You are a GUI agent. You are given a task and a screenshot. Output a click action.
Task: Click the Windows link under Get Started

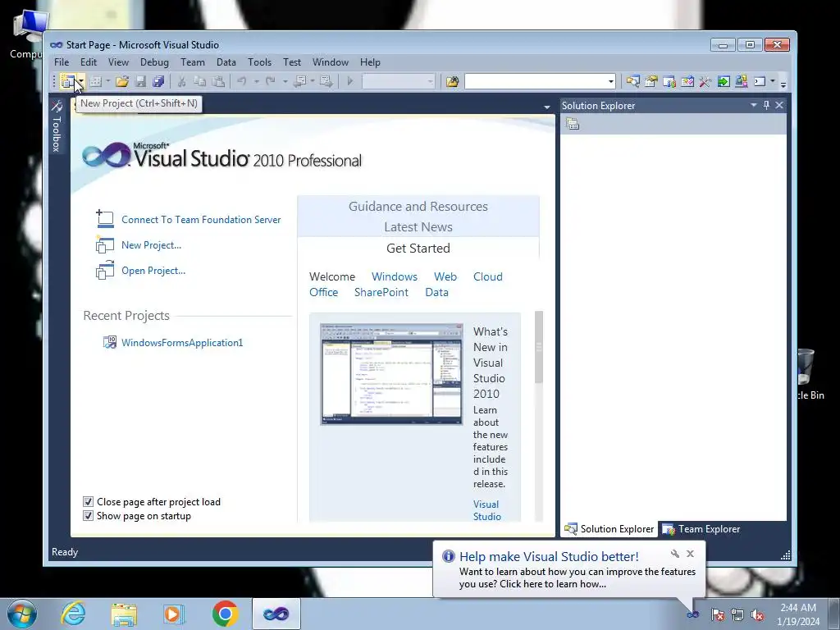coord(395,276)
